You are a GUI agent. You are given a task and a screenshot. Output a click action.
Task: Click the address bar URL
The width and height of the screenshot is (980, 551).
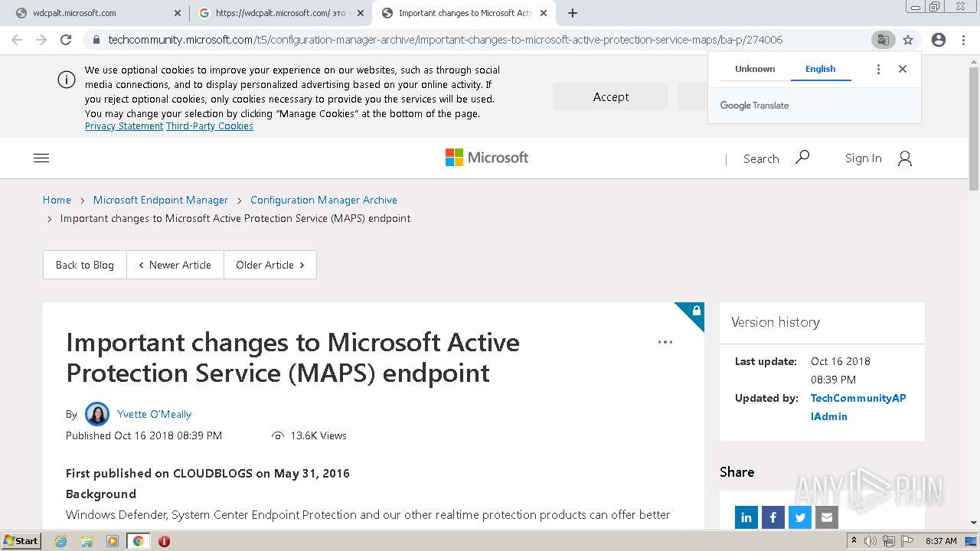445,40
